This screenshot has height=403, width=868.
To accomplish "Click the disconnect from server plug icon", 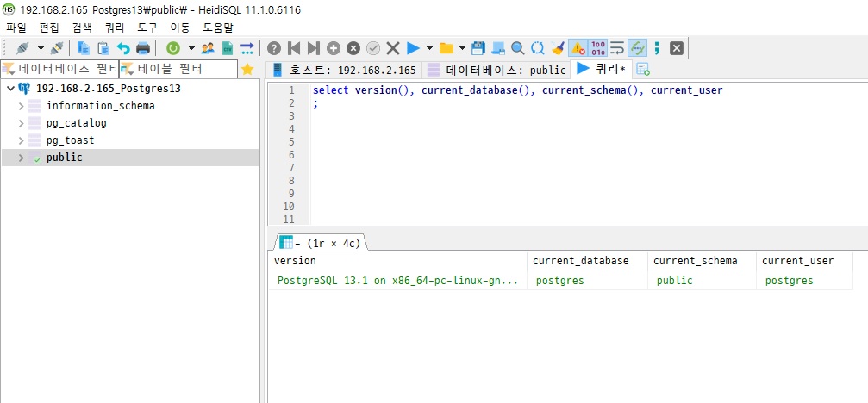I will [57, 48].
